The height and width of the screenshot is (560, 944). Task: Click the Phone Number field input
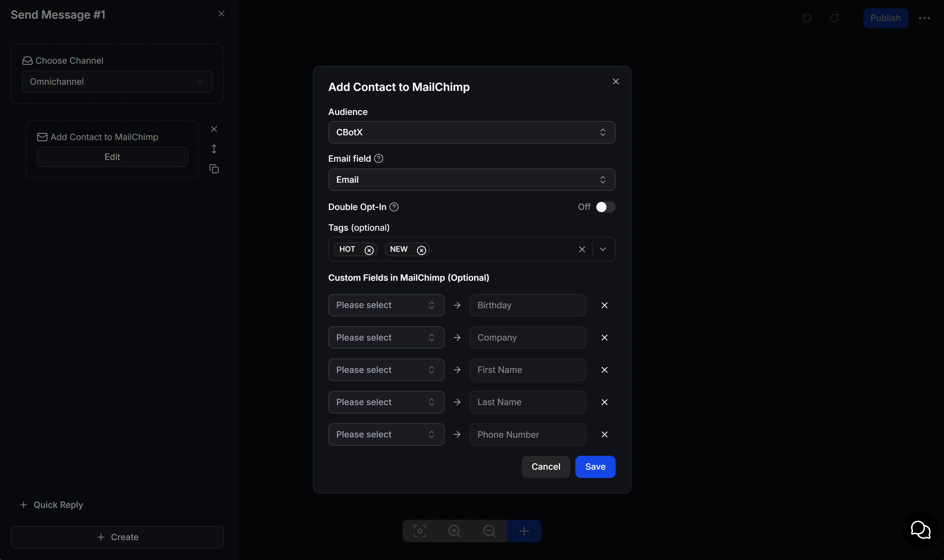pos(528,435)
